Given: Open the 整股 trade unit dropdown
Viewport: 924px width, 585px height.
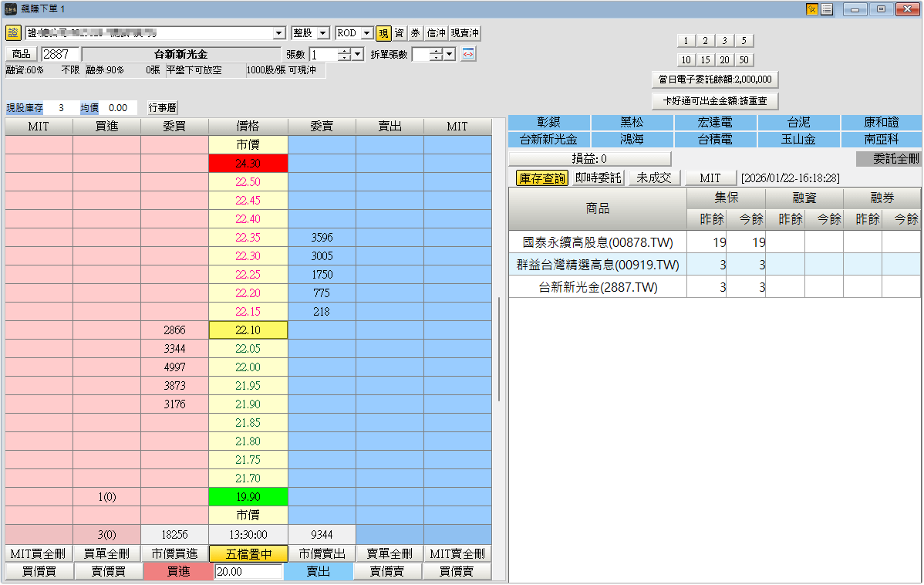Looking at the screenshot, I should click(x=323, y=34).
